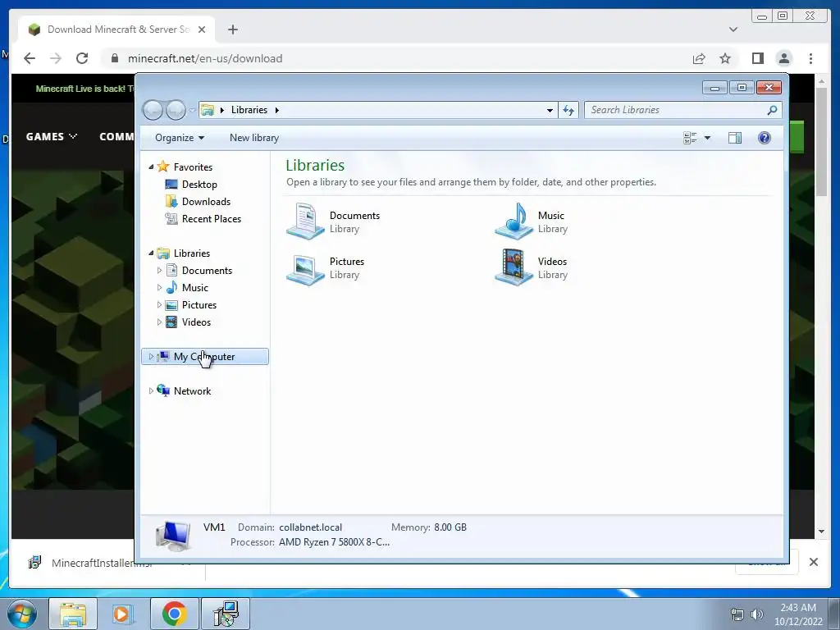This screenshot has height=630, width=840.
Task: Change view using the view icon
Action: tap(690, 138)
